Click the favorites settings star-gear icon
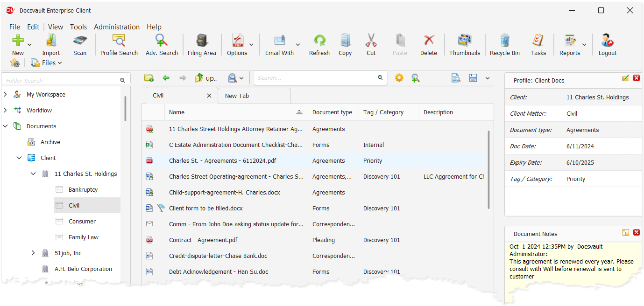The width and height of the screenshot is (644, 306). (15, 63)
